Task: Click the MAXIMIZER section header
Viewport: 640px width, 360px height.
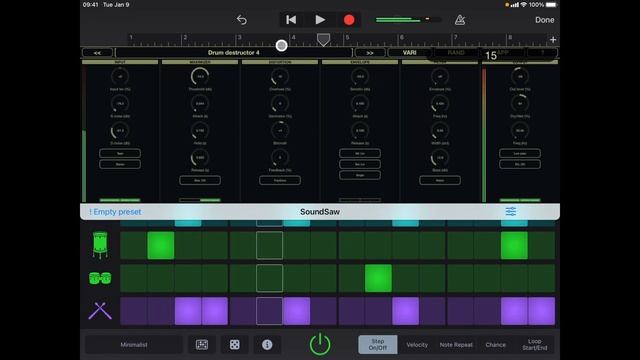Action: tap(200, 62)
